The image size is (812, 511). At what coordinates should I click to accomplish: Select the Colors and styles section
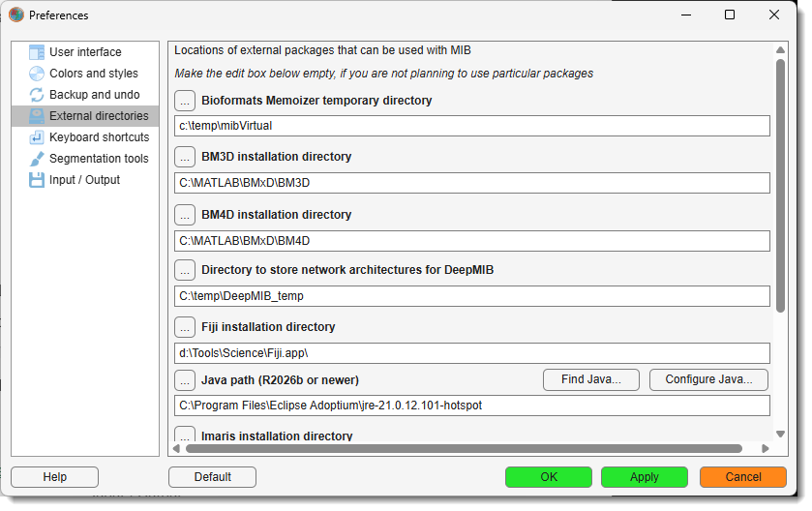coord(85,74)
